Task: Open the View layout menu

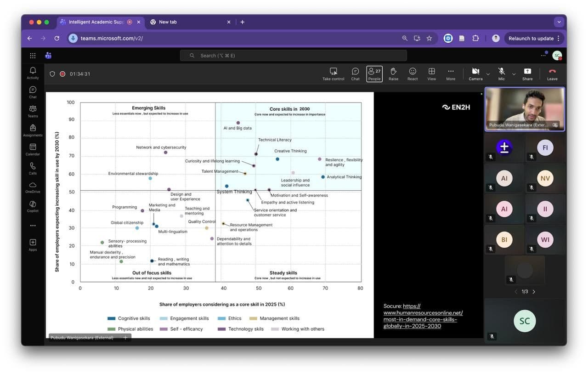Action: [x=431, y=74]
